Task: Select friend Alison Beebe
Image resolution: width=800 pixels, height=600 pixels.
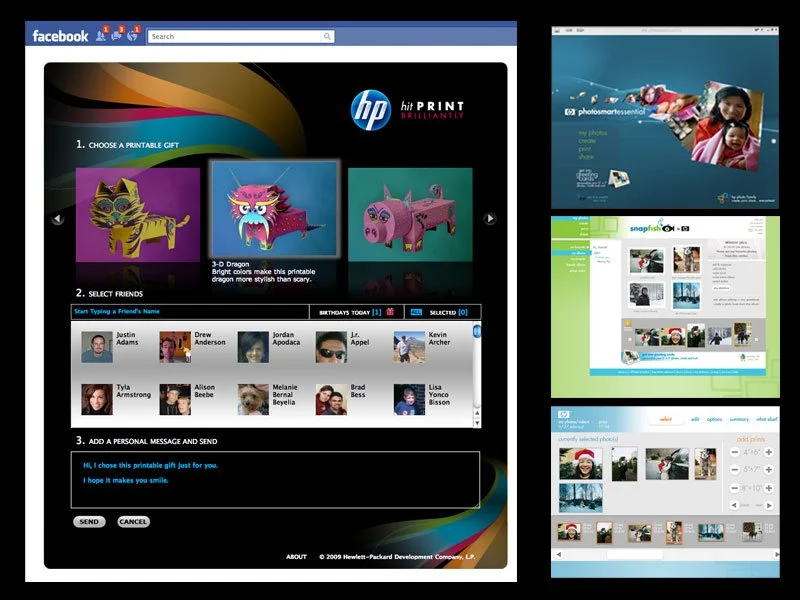Action: coord(187,399)
